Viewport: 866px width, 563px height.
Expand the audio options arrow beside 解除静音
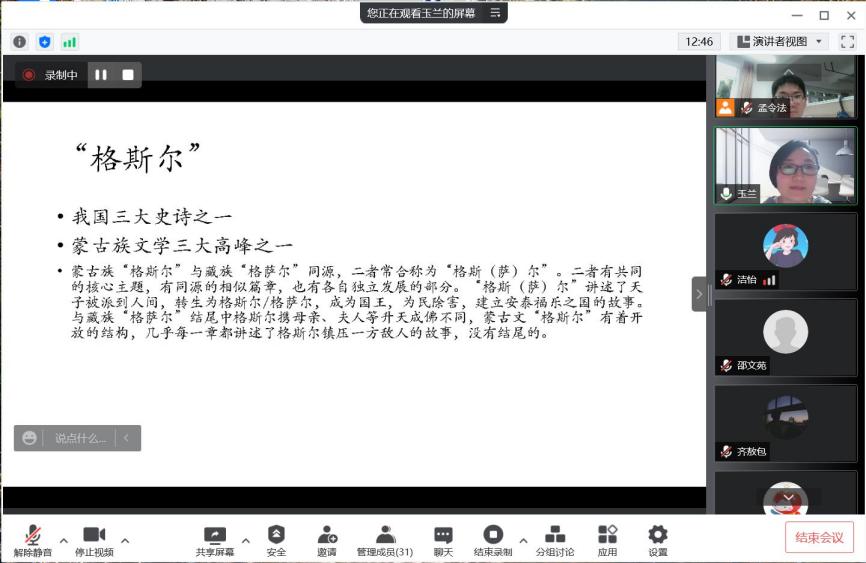(x=64, y=541)
